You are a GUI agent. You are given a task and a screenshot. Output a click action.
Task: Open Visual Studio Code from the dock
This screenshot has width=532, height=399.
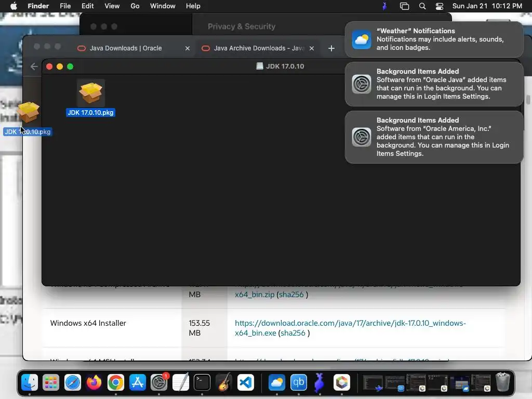coord(245,382)
